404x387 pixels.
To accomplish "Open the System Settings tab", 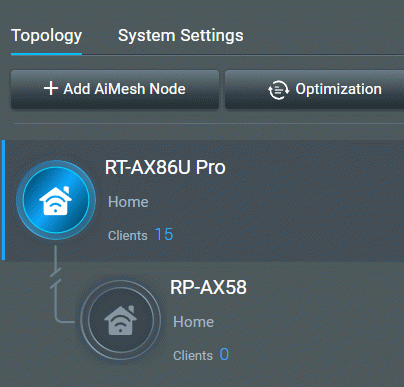I will (x=181, y=35).
